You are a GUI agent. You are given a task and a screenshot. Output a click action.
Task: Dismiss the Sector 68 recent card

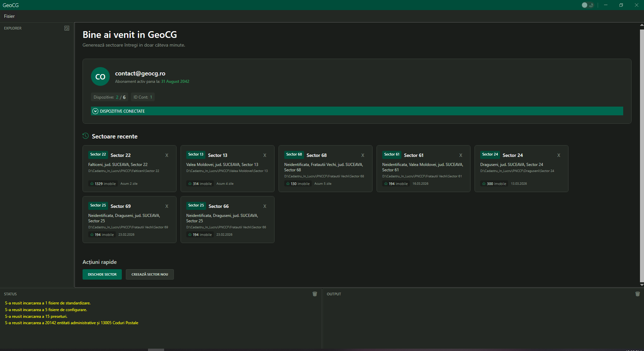363,155
